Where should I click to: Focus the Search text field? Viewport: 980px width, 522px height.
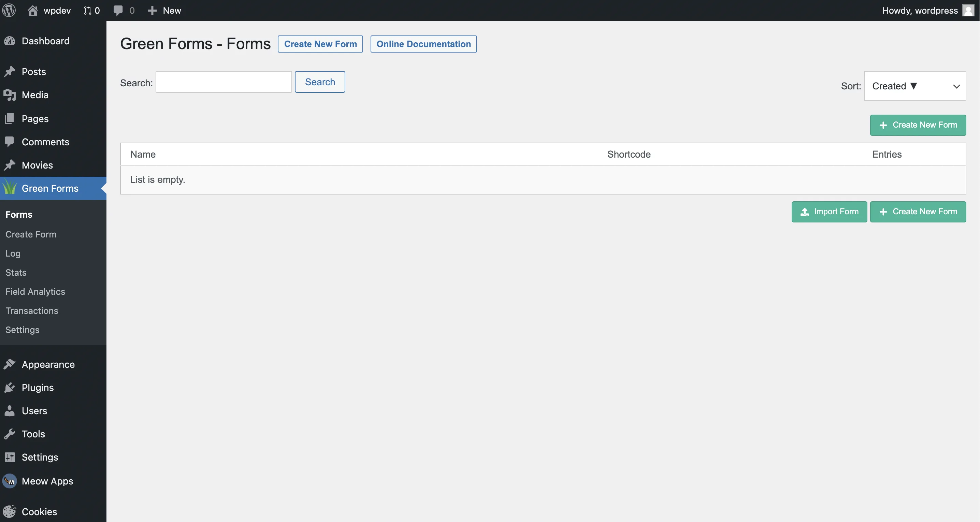point(224,82)
